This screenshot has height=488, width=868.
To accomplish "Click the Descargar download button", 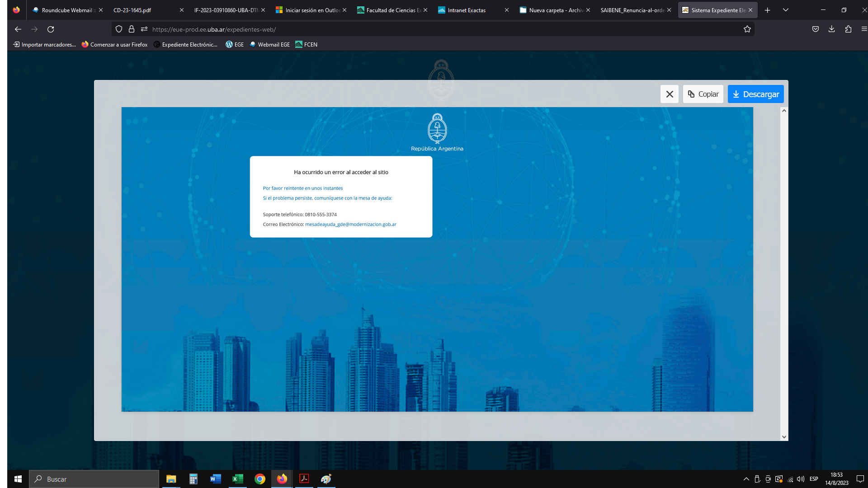I will pyautogui.click(x=755, y=94).
